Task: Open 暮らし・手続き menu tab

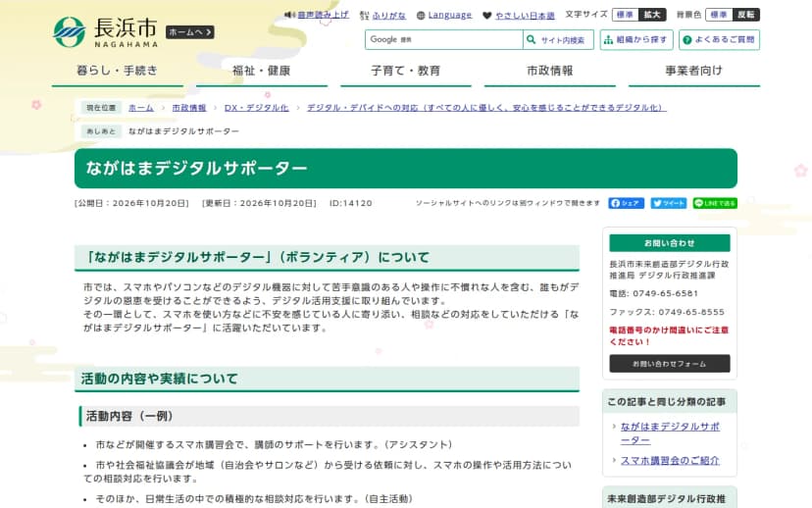Action: [118, 72]
